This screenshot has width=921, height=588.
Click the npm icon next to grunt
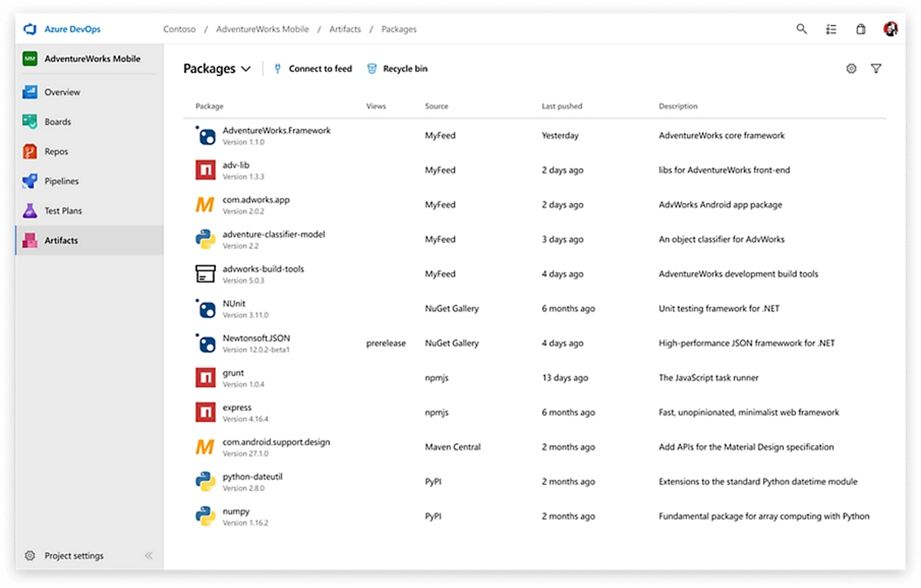(205, 377)
